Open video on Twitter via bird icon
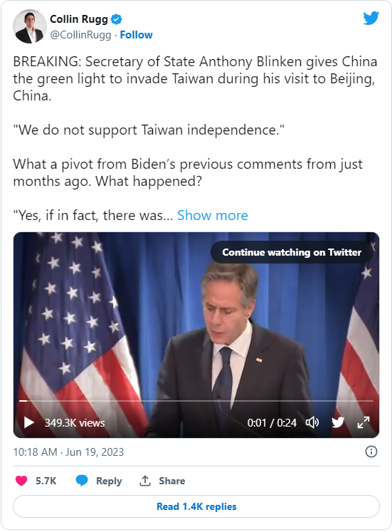The width and height of the screenshot is (392, 532). (338, 422)
